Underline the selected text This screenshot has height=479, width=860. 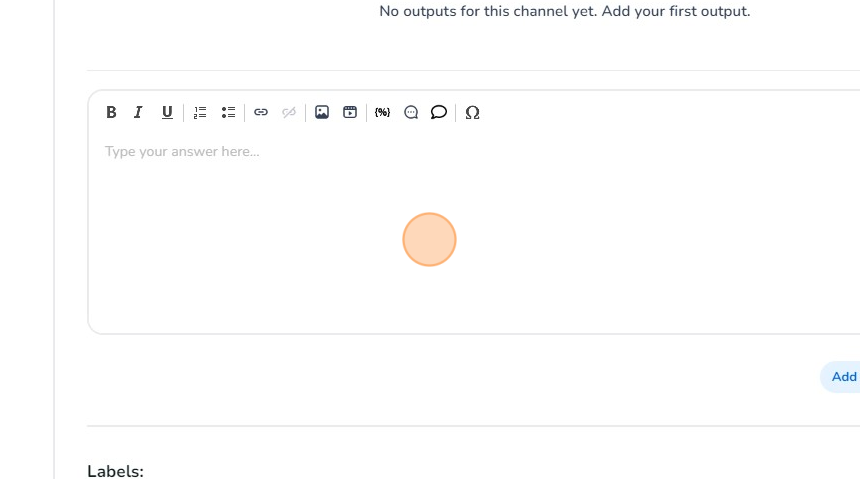point(167,113)
